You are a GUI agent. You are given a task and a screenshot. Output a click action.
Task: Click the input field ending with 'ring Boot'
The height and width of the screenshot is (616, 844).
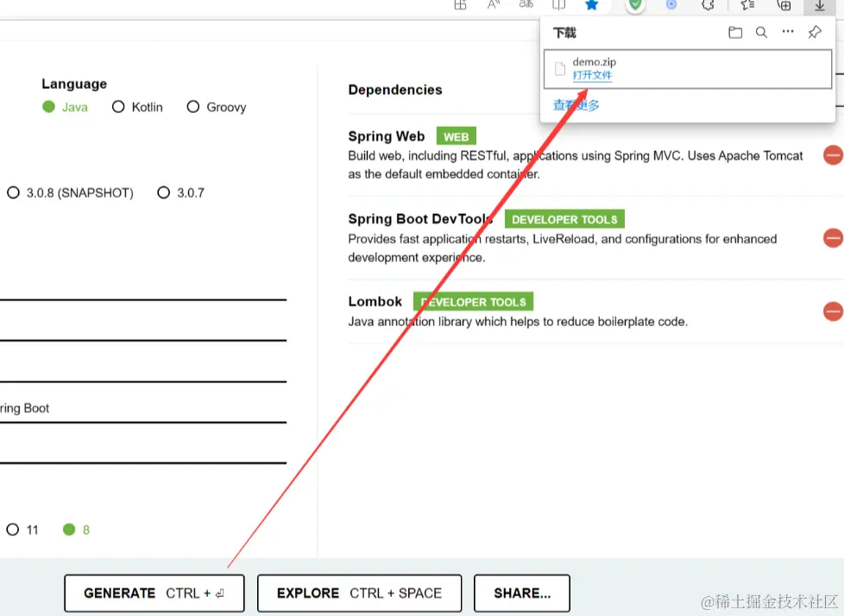click(x=143, y=408)
